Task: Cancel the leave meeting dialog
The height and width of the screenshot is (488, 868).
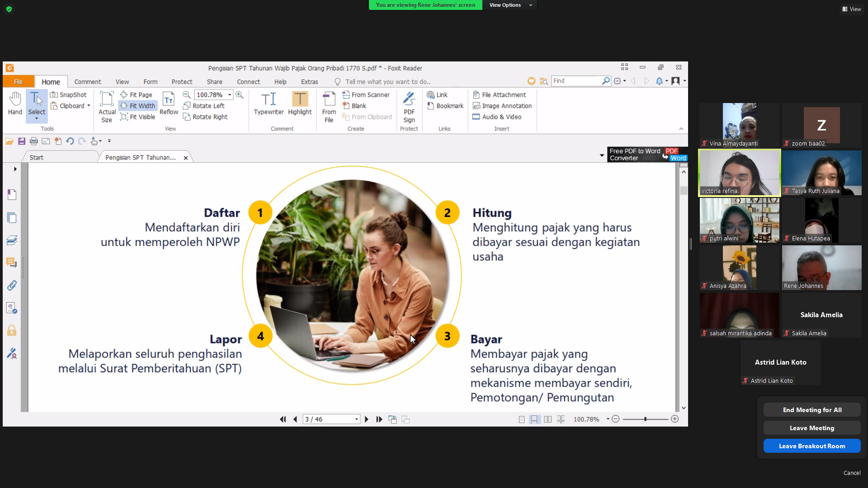Action: tap(852, 473)
